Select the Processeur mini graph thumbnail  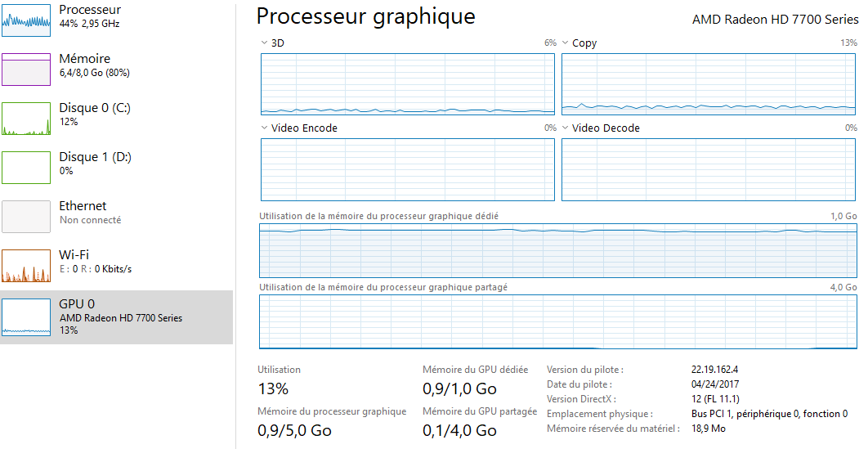click(26, 20)
